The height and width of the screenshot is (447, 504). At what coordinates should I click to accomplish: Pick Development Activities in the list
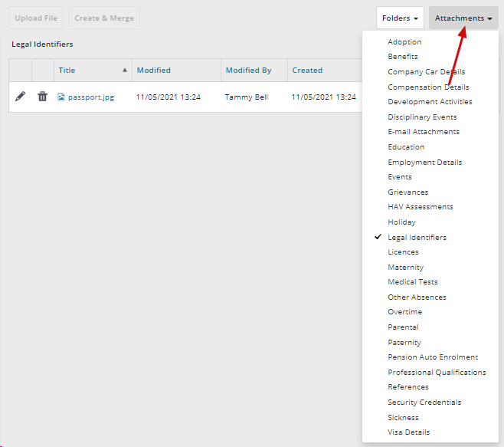(x=430, y=102)
